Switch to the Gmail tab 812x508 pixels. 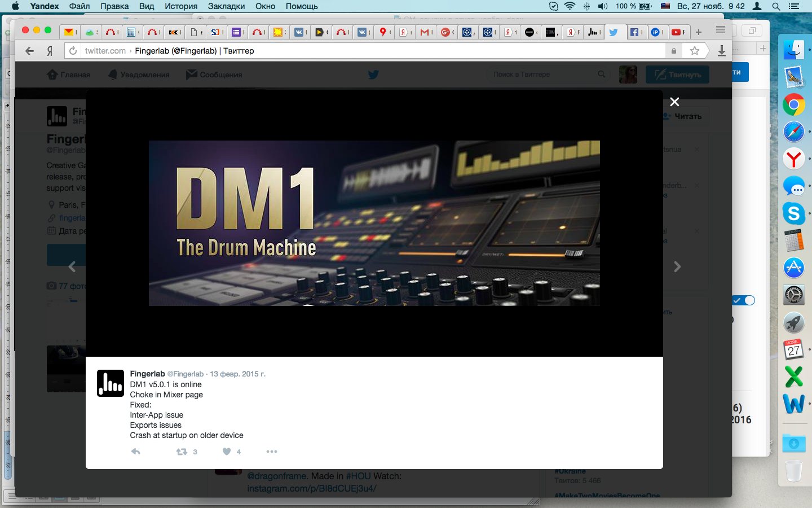tap(426, 32)
